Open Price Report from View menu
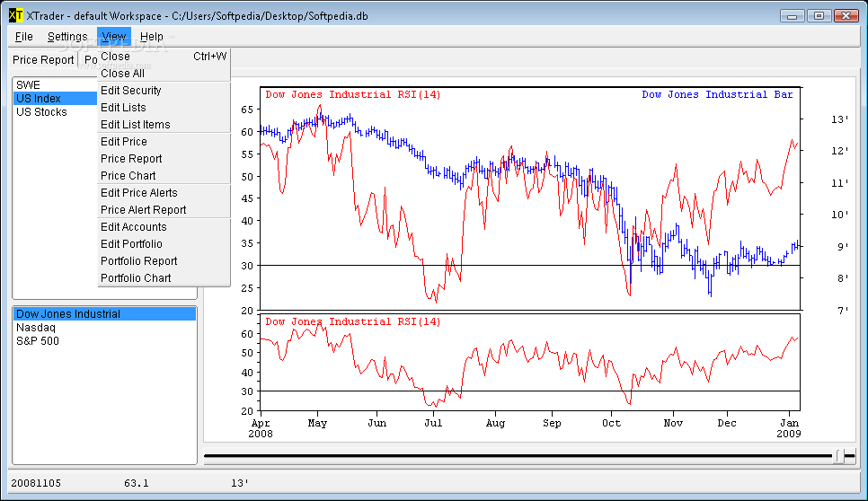This screenshot has width=868, height=501. coord(164,159)
